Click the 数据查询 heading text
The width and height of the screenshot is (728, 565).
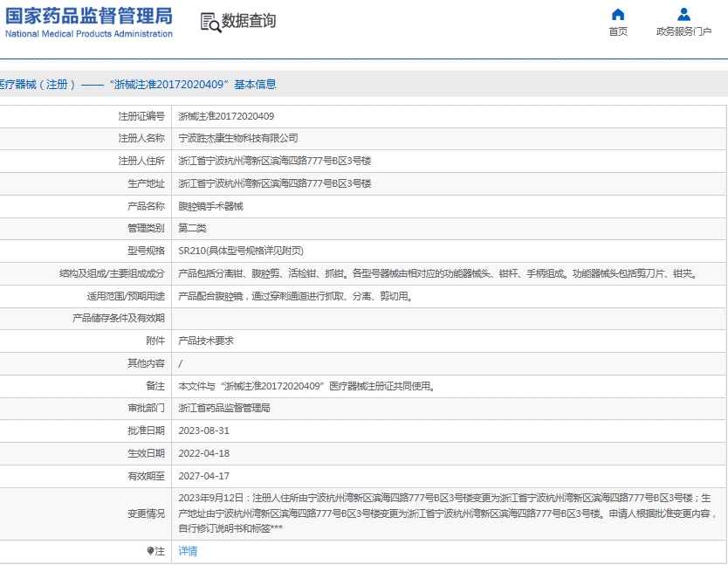pos(249,21)
